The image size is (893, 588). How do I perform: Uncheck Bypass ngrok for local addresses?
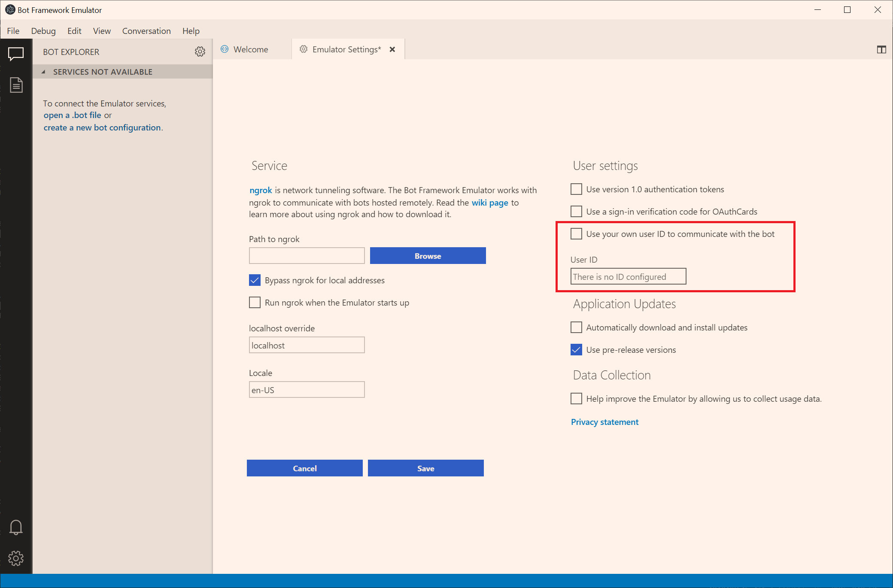pyautogui.click(x=255, y=280)
